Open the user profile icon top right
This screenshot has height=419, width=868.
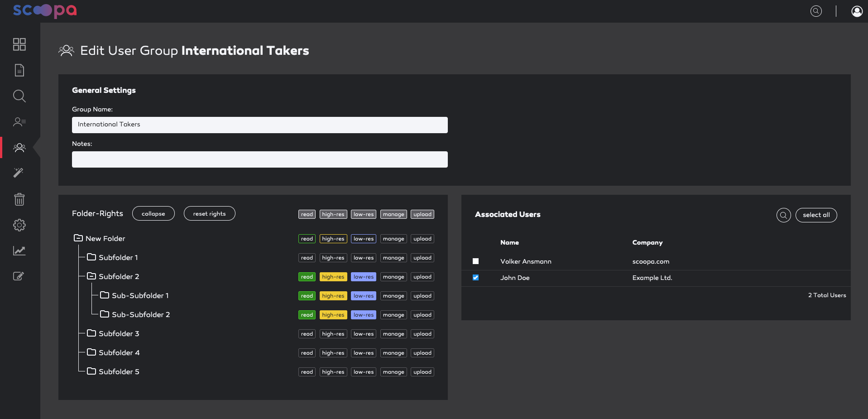click(857, 11)
